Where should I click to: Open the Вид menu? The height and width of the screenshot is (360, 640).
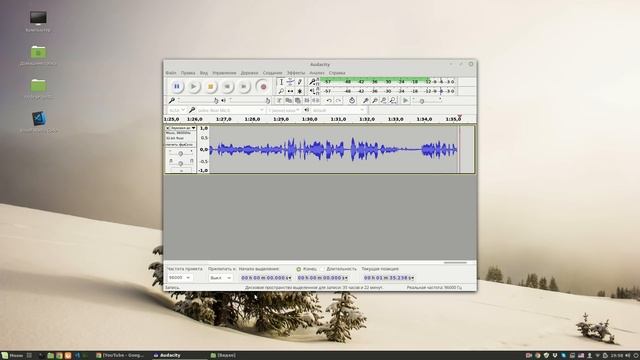point(204,73)
